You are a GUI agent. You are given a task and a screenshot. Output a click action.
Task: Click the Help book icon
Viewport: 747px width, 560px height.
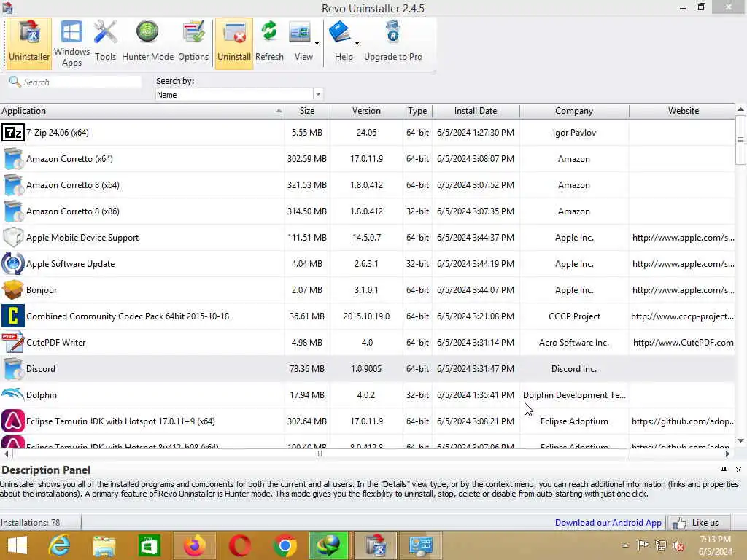coord(340,32)
